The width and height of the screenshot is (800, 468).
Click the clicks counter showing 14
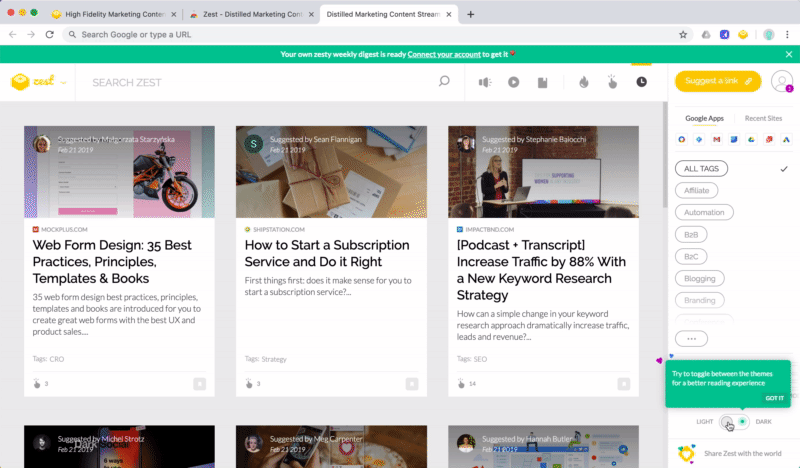point(466,383)
